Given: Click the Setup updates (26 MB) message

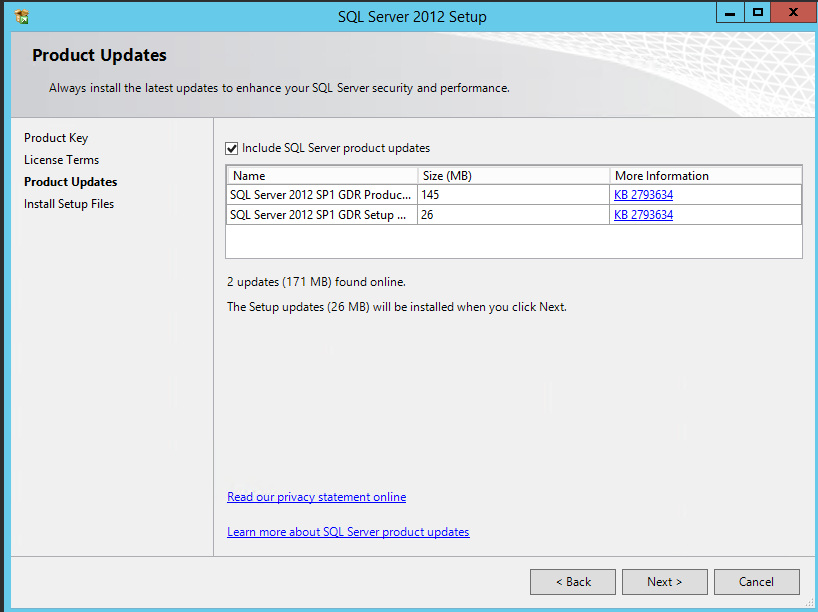Looking at the screenshot, I should pos(396,307).
